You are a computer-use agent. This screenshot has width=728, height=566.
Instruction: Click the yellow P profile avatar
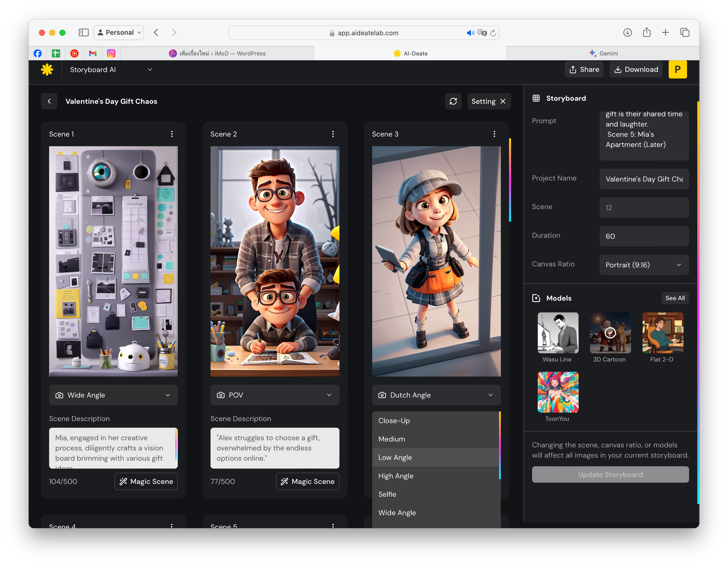tap(677, 69)
